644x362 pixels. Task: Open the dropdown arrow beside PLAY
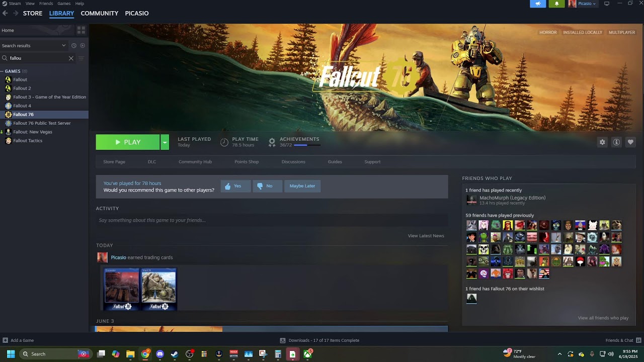[165, 142]
